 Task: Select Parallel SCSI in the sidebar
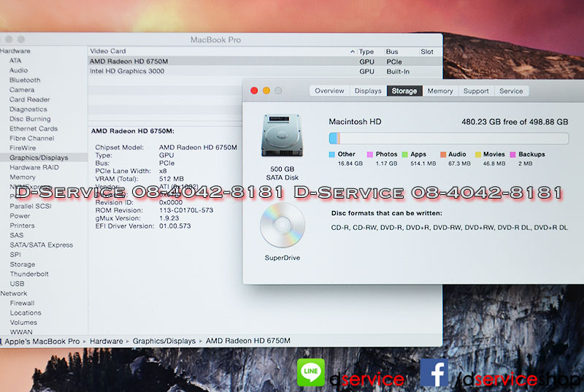(31, 206)
